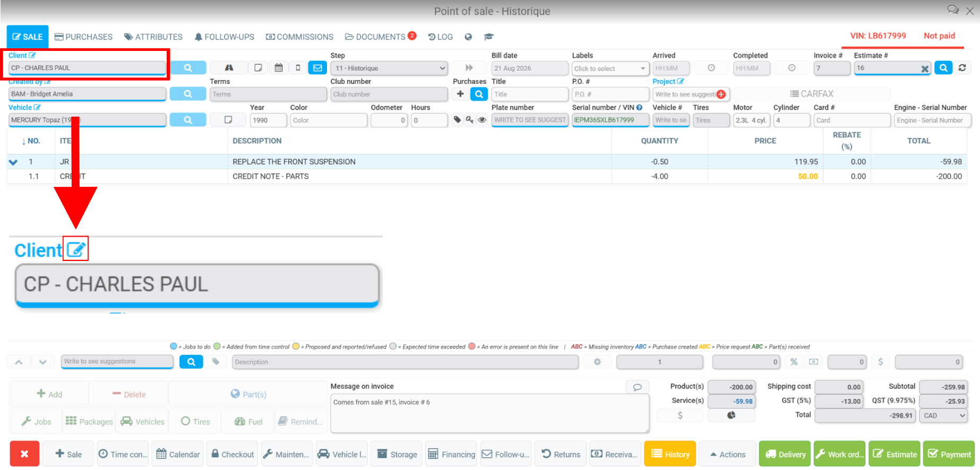The height and width of the screenshot is (470, 980).
Task: Open the FOLLOW-UPS tab
Action: (x=224, y=37)
